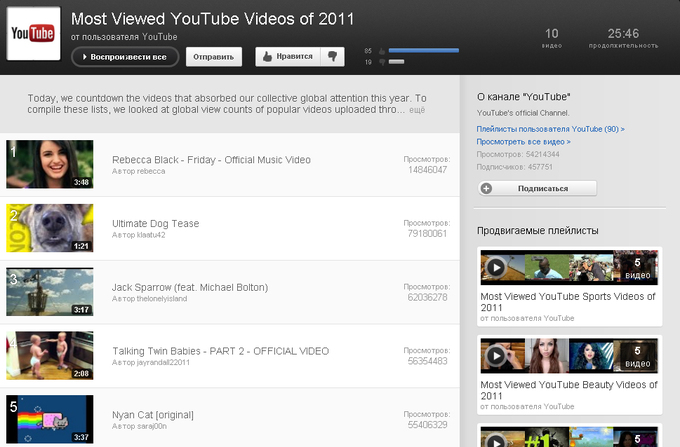Open Ultimate Dog Tease thumbnail
Image resolution: width=680 pixels, height=447 pixels.
(x=49, y=228)
